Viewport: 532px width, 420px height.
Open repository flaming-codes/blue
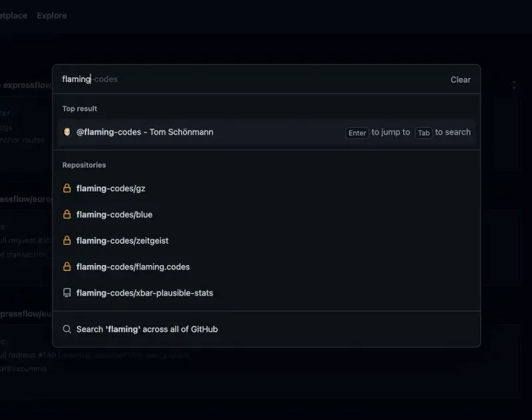pyautogui.click(x=267, y=214)
